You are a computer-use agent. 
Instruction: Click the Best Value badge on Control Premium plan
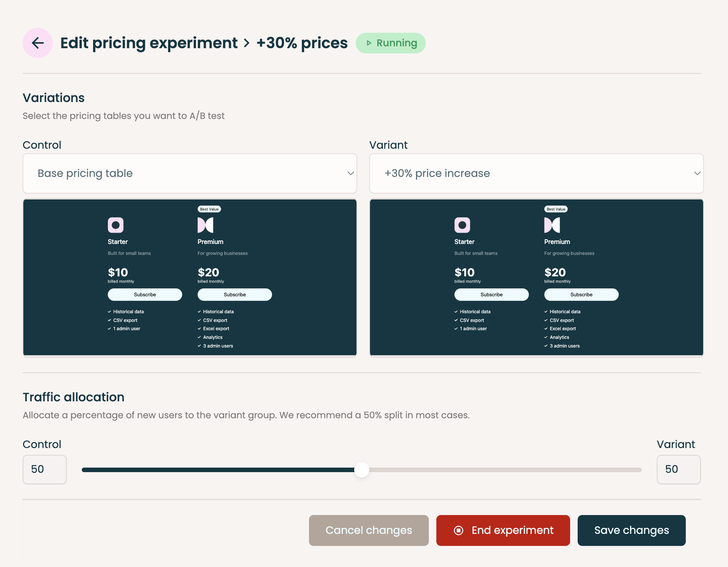click(209, 209)
